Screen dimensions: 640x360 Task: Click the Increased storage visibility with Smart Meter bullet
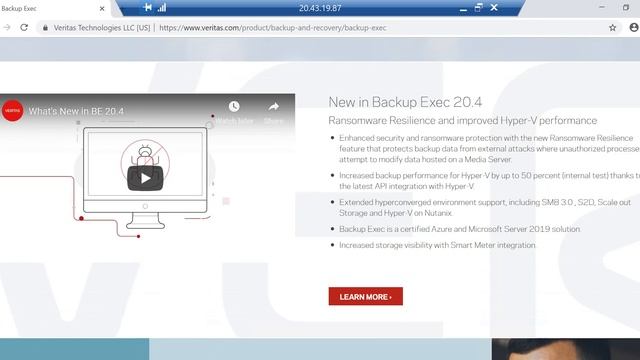point(437,245)
